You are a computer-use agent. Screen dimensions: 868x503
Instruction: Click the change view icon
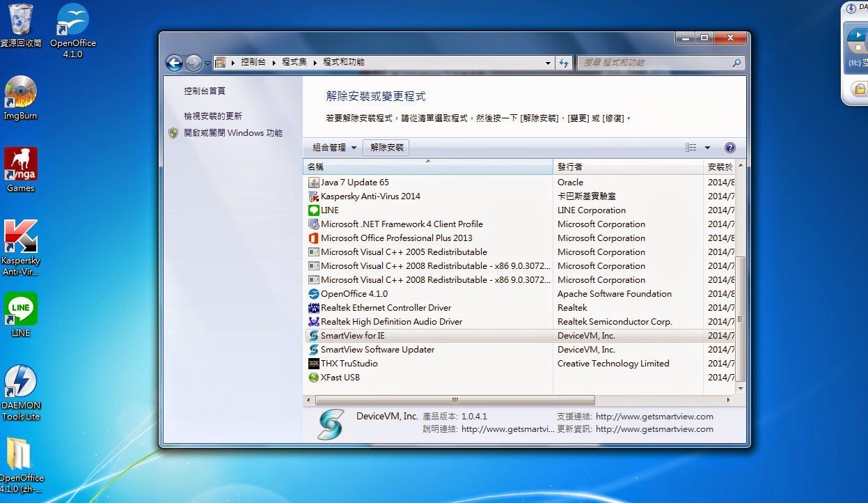(x=691, y=148)
